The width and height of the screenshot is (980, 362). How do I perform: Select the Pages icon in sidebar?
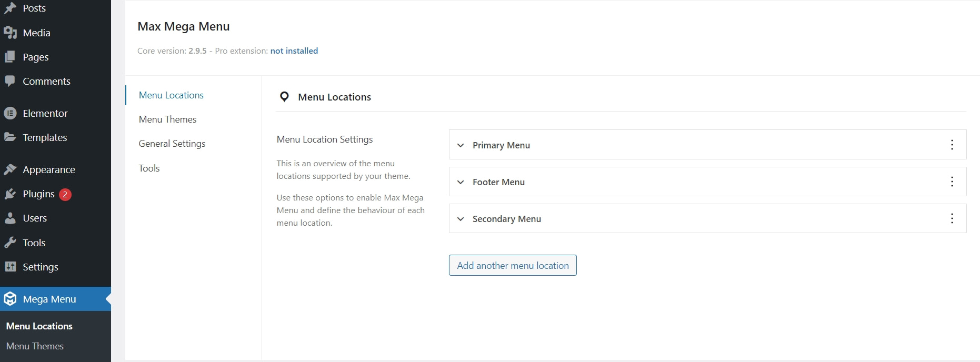tap(11, 57)
